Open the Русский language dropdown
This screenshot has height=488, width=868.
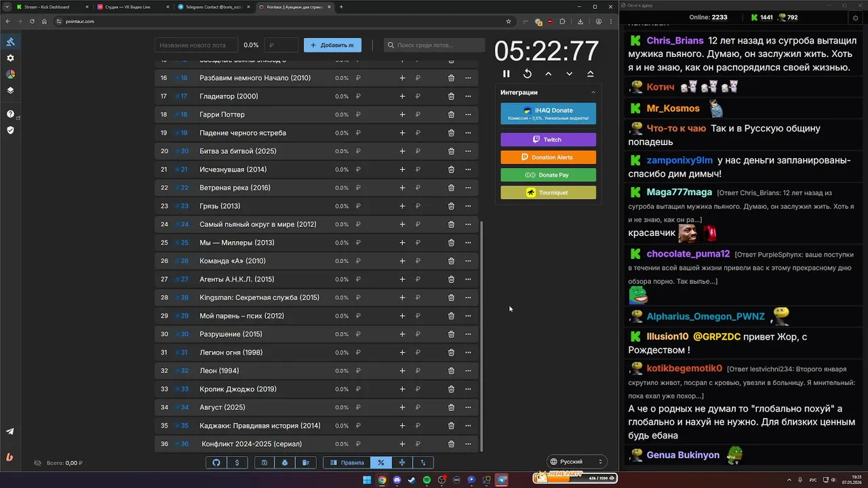tap(576, 462)
